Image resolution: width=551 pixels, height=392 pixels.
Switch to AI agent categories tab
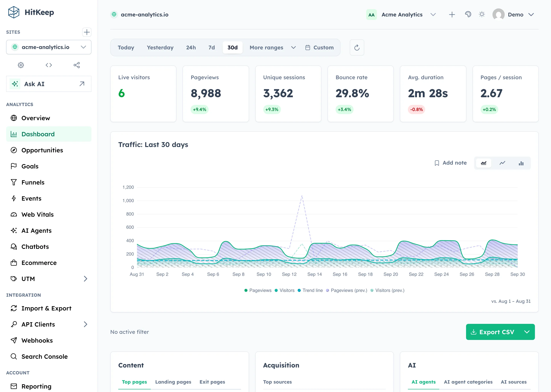[468, 382]
